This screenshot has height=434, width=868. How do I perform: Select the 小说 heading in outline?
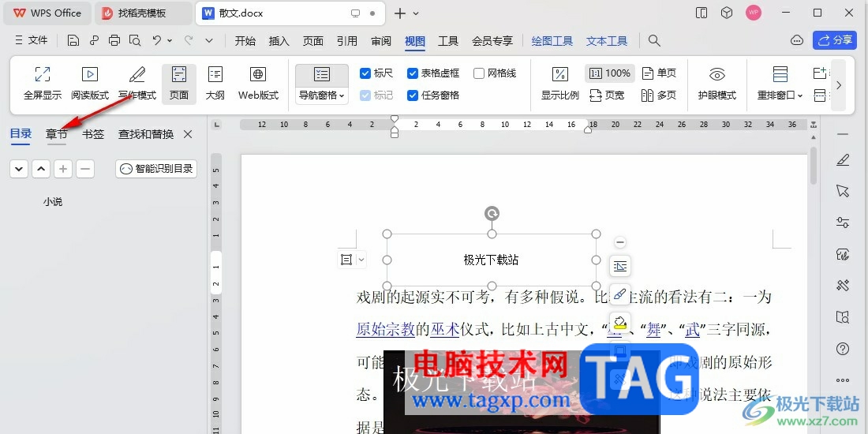53,202
